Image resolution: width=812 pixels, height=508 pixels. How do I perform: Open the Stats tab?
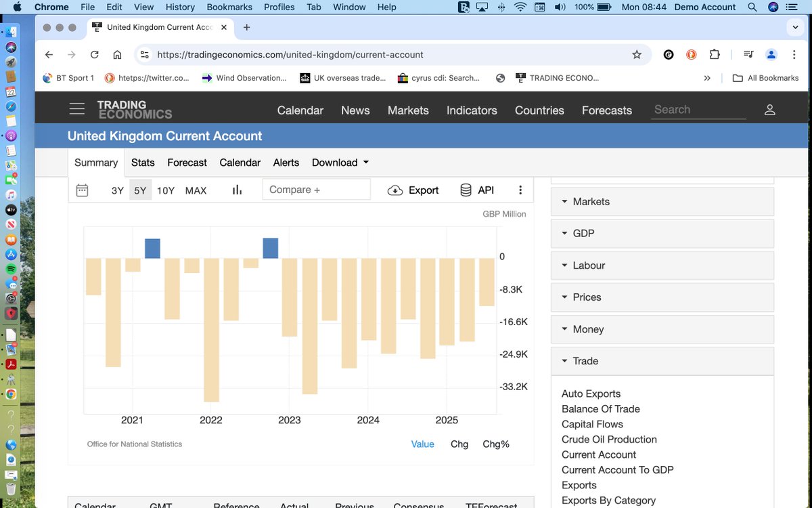click(x=143, y=163)
